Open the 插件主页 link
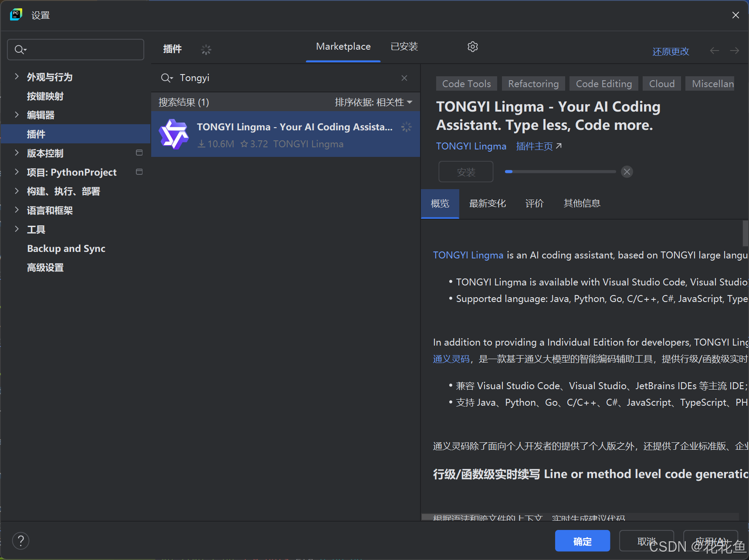 539,146
